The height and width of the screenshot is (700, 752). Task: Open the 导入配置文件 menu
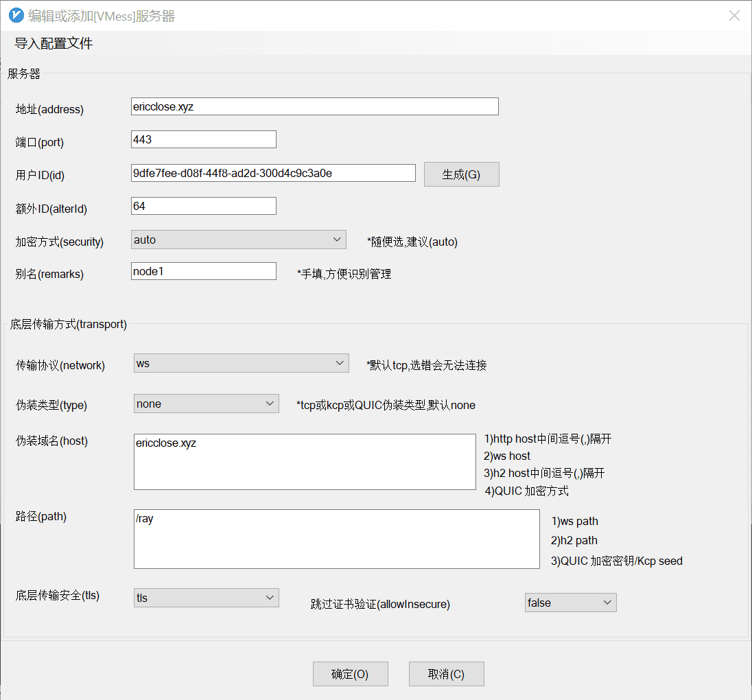[54, 44]
